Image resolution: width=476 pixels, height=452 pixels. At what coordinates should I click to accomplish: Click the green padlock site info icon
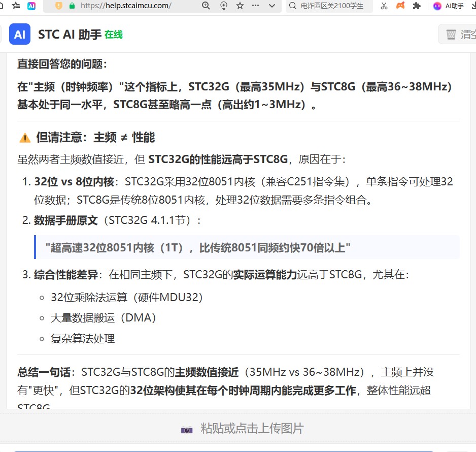tap(72, 6)
